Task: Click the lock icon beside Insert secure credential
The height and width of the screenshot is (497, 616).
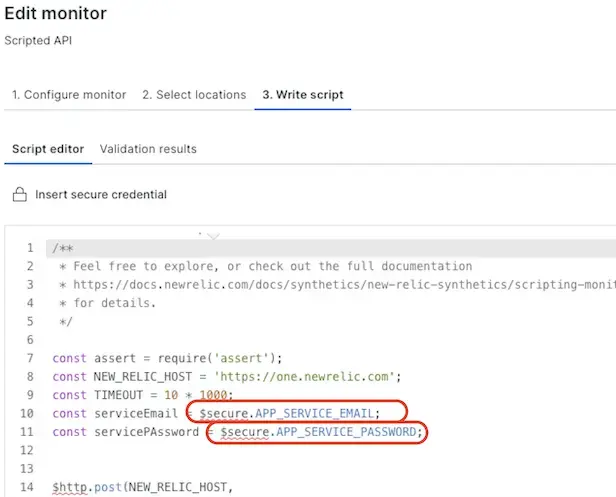Action: [19, 195]
